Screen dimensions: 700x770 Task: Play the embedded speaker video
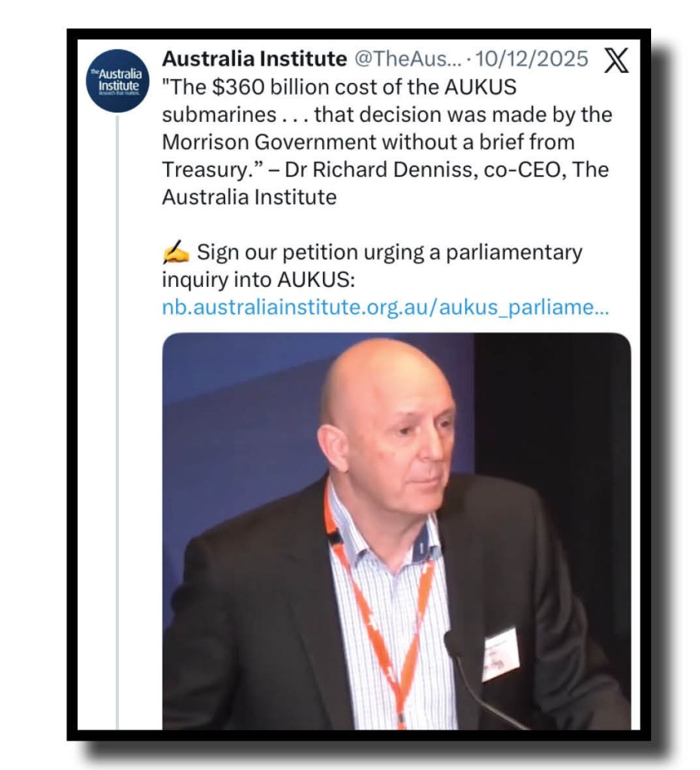397,531
